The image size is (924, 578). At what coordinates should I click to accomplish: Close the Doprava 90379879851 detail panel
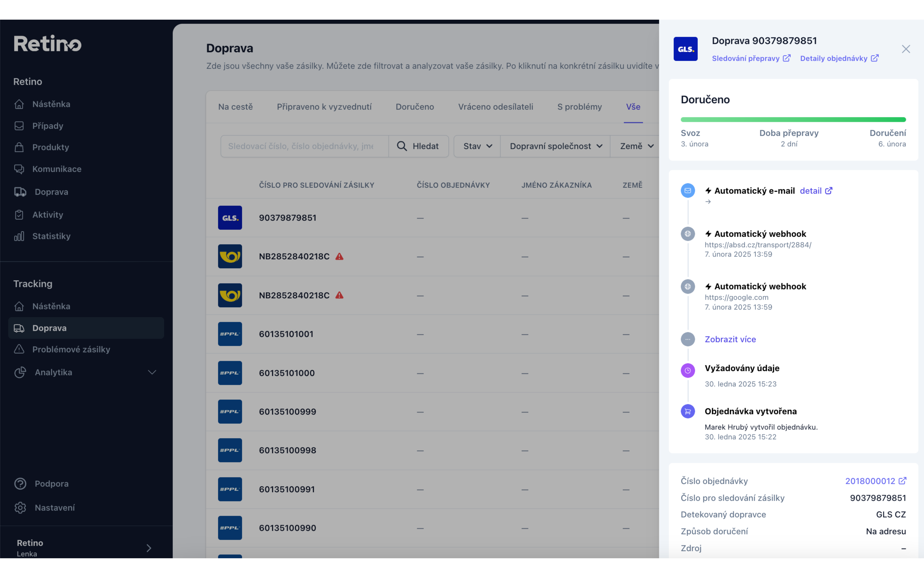tap(906, 49)
